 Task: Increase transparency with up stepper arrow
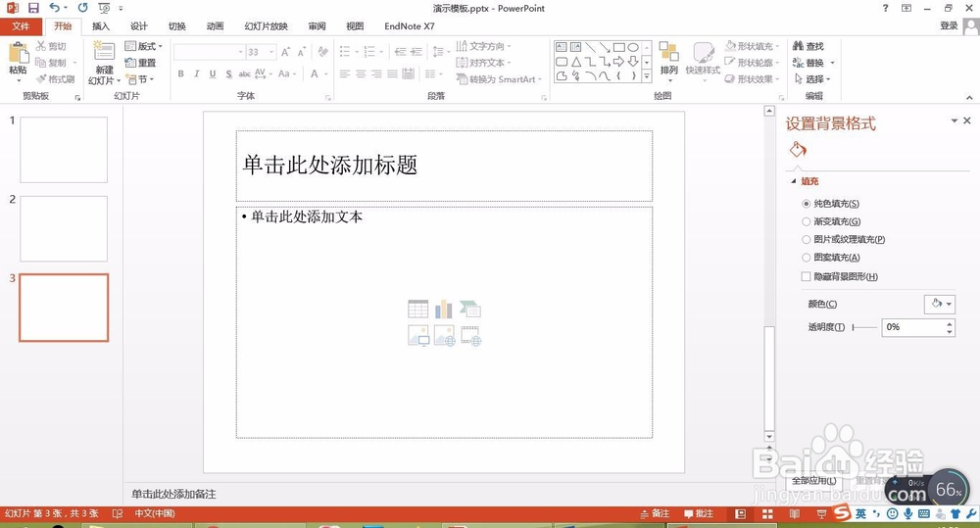pyautogui.click(x=950, y=323)
